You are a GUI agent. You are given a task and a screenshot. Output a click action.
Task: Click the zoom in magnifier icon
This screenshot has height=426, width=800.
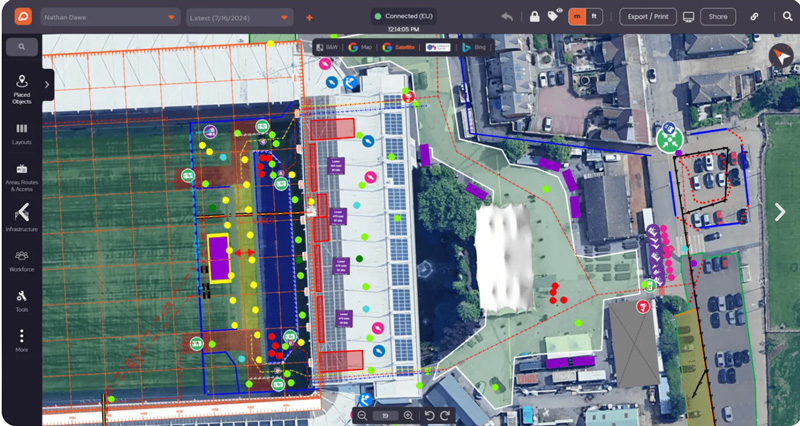click(x=408, y=416)
